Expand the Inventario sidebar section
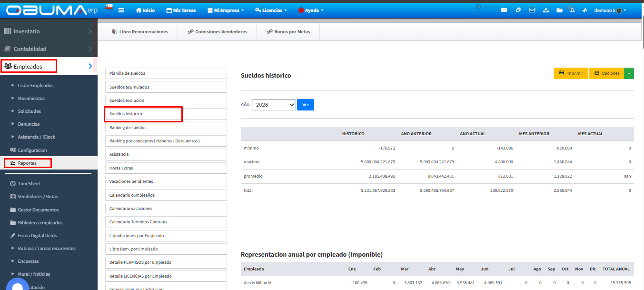The image size is (644, 290). (49, 31)
